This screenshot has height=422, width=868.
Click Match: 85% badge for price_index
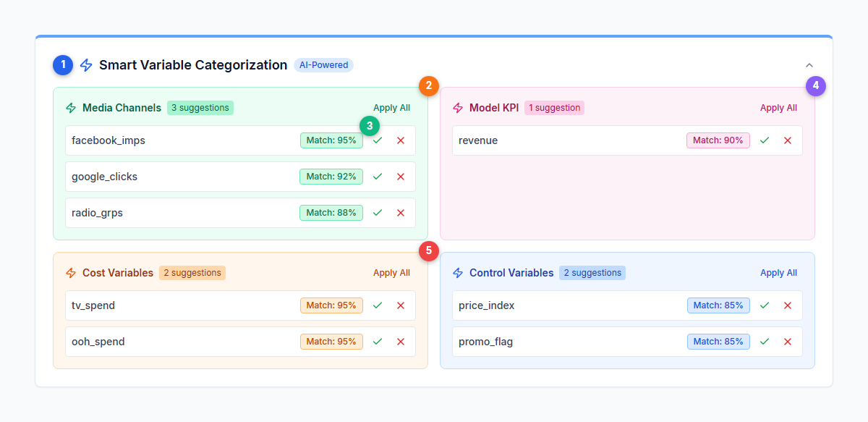(x=718, y=305)
